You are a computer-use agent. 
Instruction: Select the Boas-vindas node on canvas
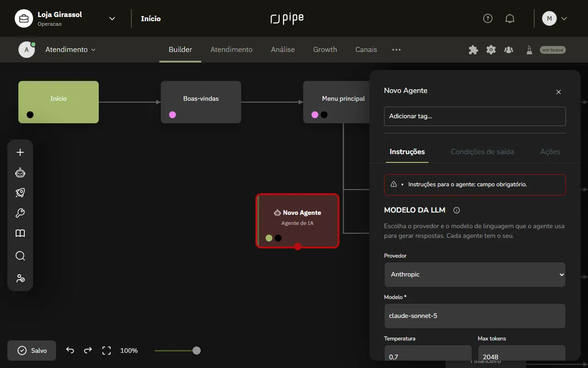pyautogui.click(x=201, y=102)
